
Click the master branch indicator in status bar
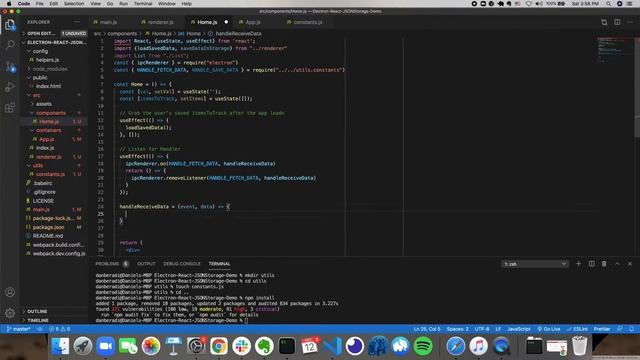tap(19, 329)
